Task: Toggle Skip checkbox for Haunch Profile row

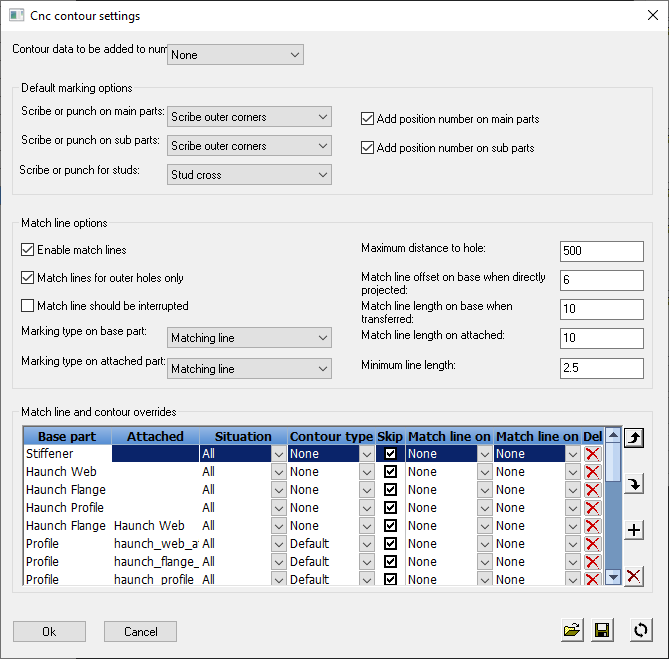Action: click(390, 508)
